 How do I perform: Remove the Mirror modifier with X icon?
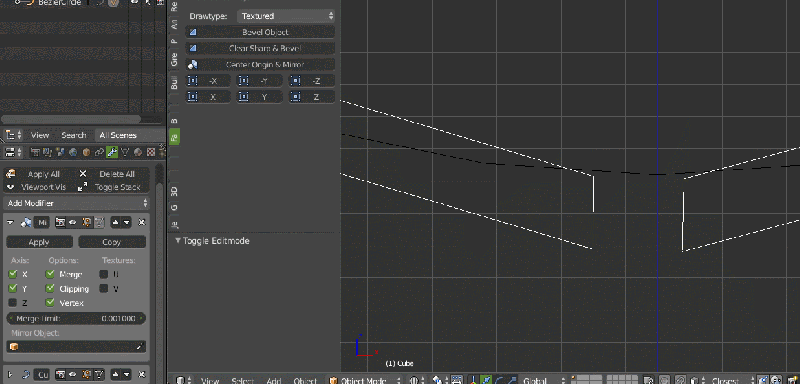pyautogui.click(x=142, y=222)
